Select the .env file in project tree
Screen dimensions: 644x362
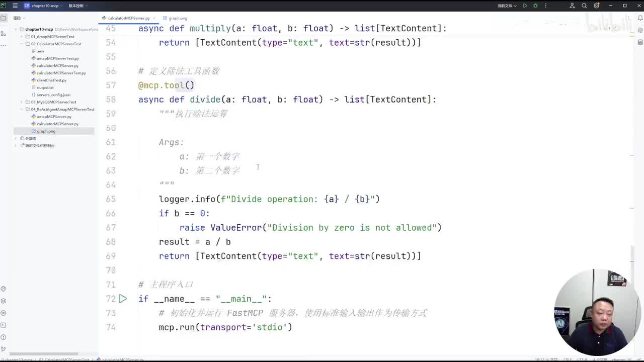click(40, 51)
